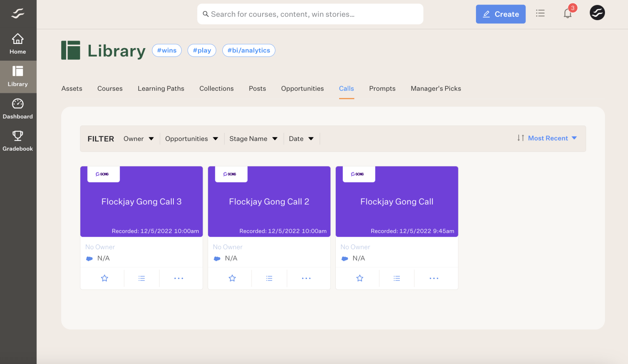Open the user profile avatar
The image size is (628, 364).
click(x=597, y=13)
